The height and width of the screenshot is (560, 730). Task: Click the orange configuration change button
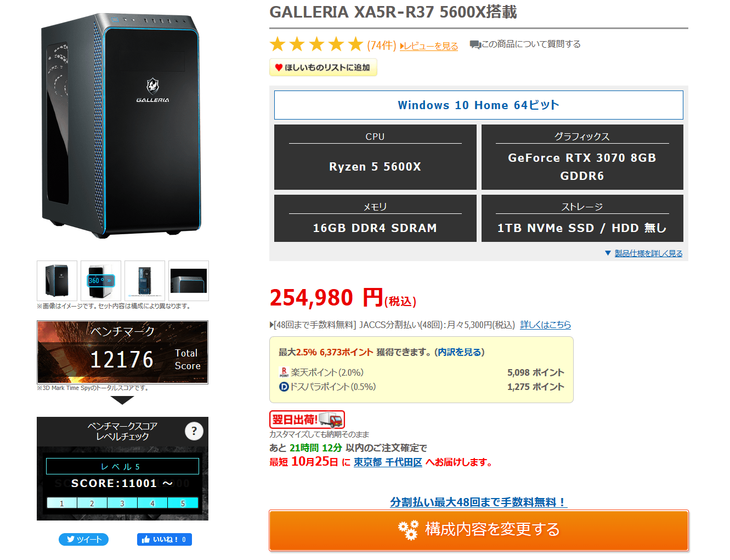point(478,530)
